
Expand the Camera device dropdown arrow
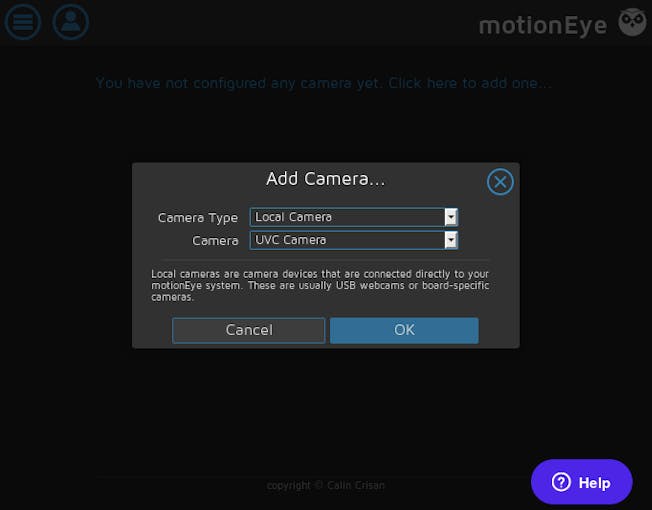451,240
